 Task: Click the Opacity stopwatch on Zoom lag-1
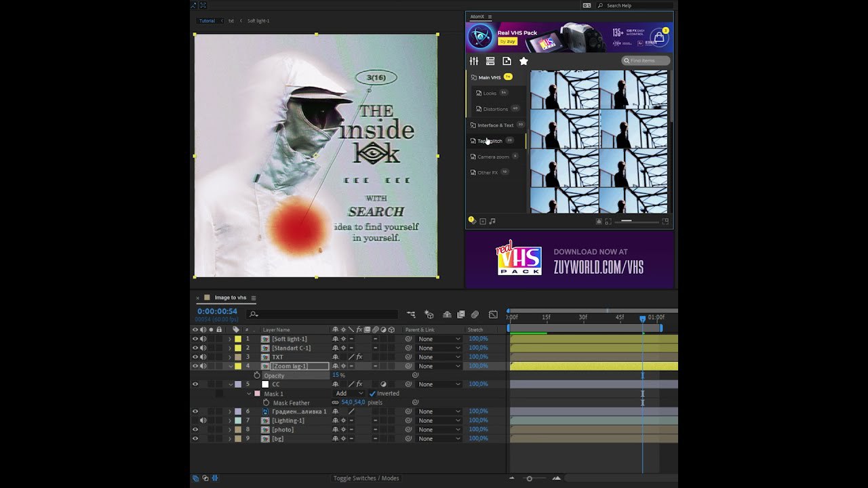point(257,375)
